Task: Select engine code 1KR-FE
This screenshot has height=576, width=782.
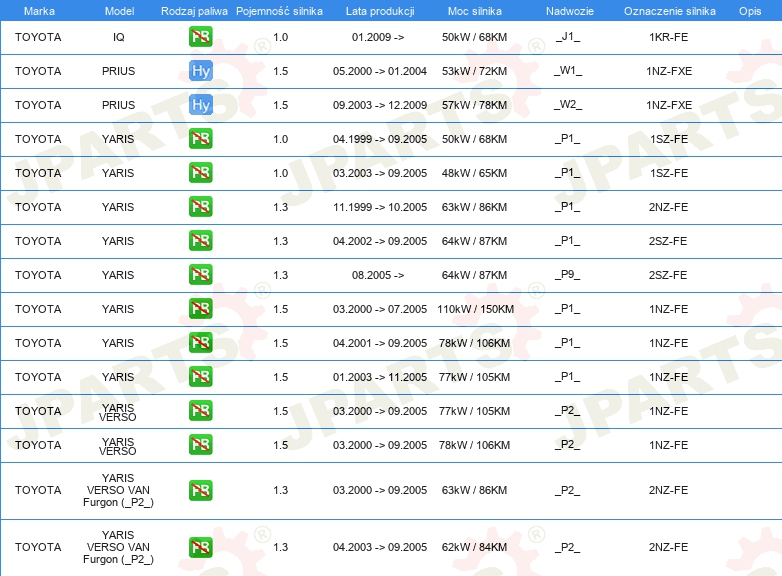Action: (668, 37)
